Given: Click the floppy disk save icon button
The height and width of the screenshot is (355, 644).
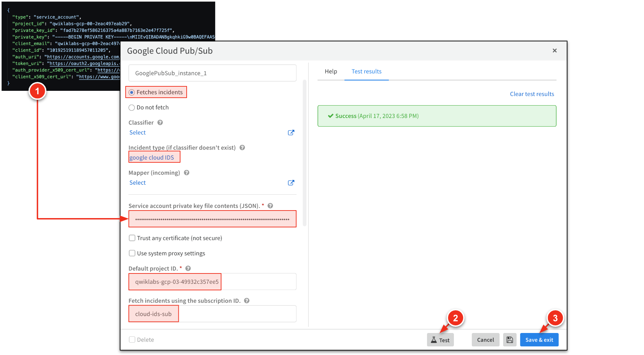Looking at the screenshot, I should tap(510, 340).
